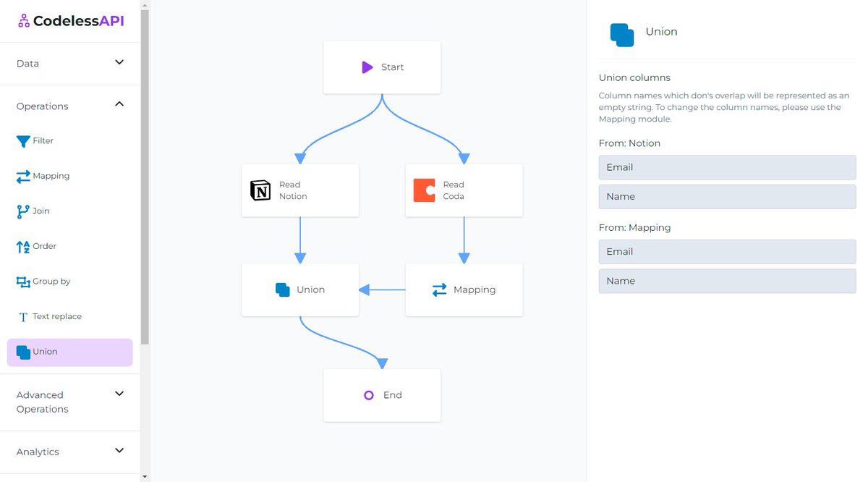Select the Text replace T icon
Viewport: 868px width, 482px height.
coord(23,317)
